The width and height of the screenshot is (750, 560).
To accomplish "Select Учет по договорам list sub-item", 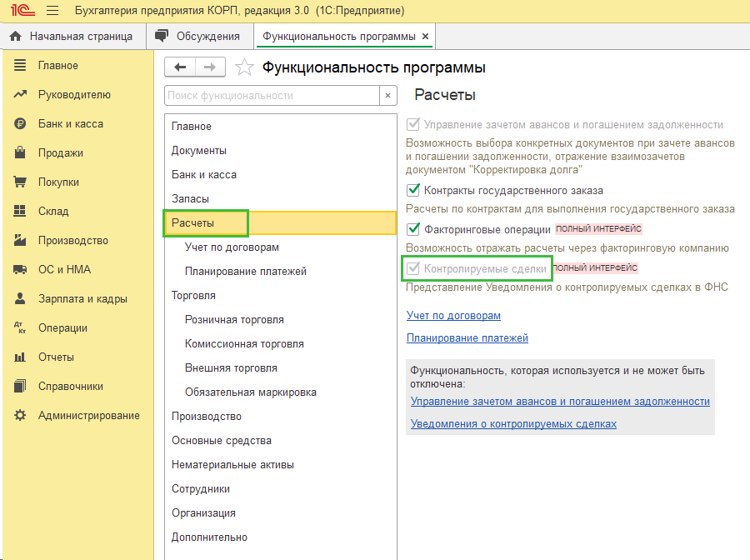I will (280, 247).
